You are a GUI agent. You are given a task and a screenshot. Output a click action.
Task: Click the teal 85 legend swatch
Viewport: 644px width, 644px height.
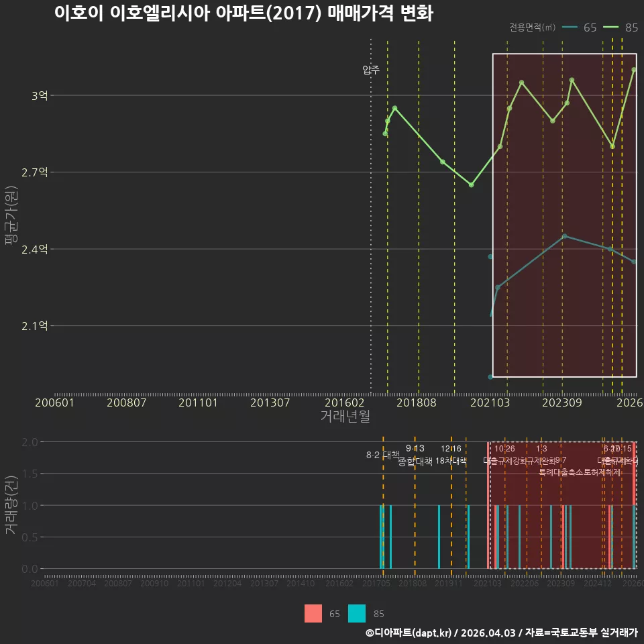click(356, 613)
